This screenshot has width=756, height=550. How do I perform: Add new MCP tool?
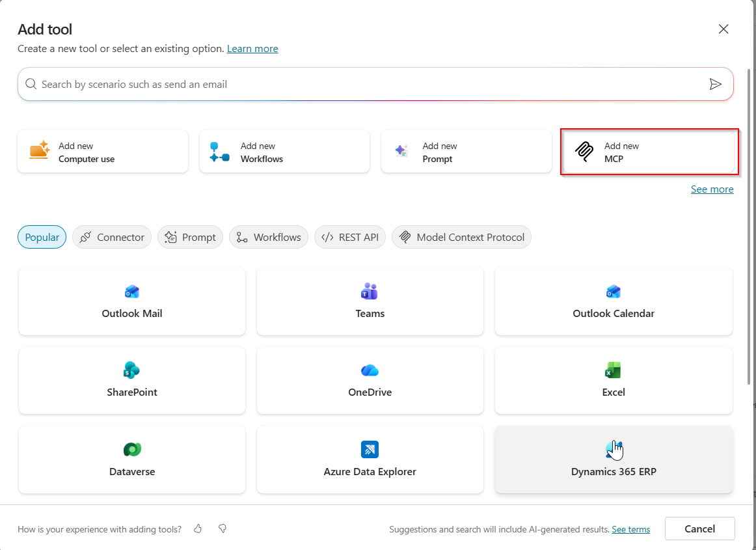649,152
